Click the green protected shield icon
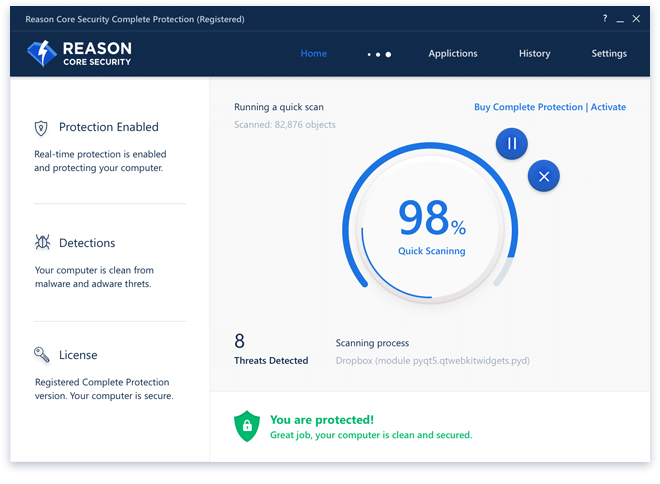This screenshot has height=484, width=660. point(246,427)
